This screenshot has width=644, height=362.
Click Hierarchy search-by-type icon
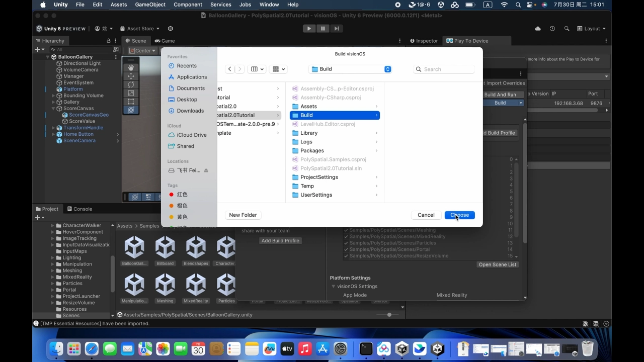point(116,49)
